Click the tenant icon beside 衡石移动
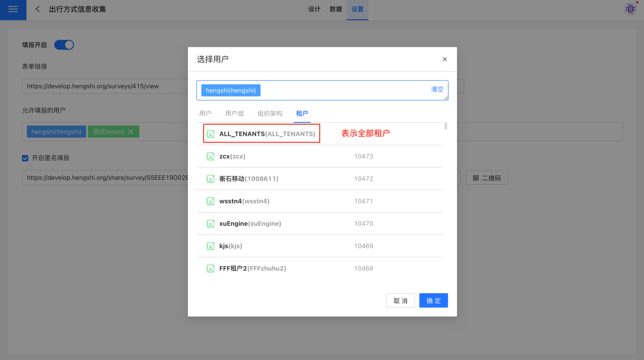The width and height of the screenshot is (644, 360). [210, 179]
